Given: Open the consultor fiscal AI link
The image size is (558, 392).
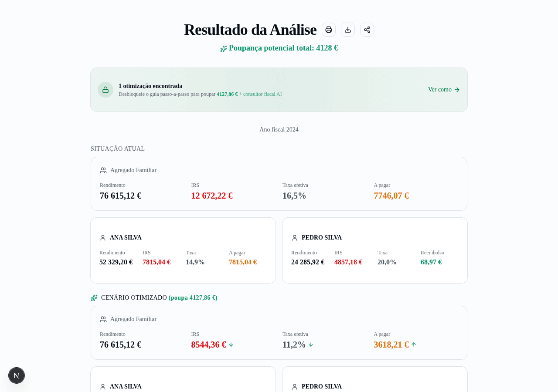Looking at the screenshot, I should pyautogui.click(x=262, y=94).
